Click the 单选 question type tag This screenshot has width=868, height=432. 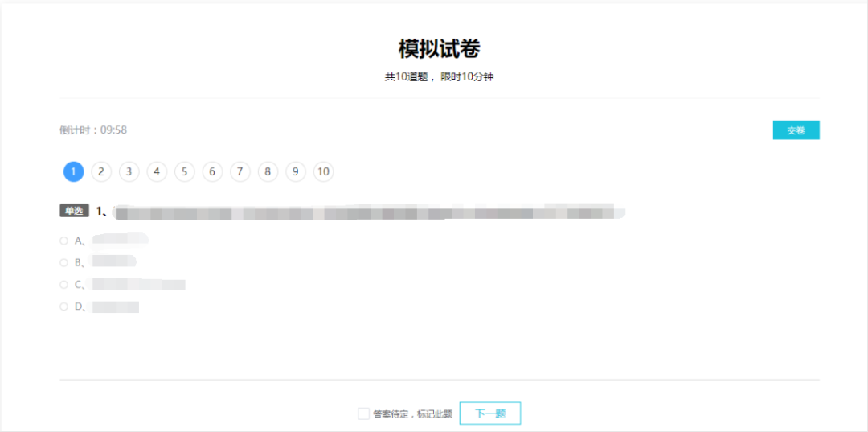click(74, 211)
